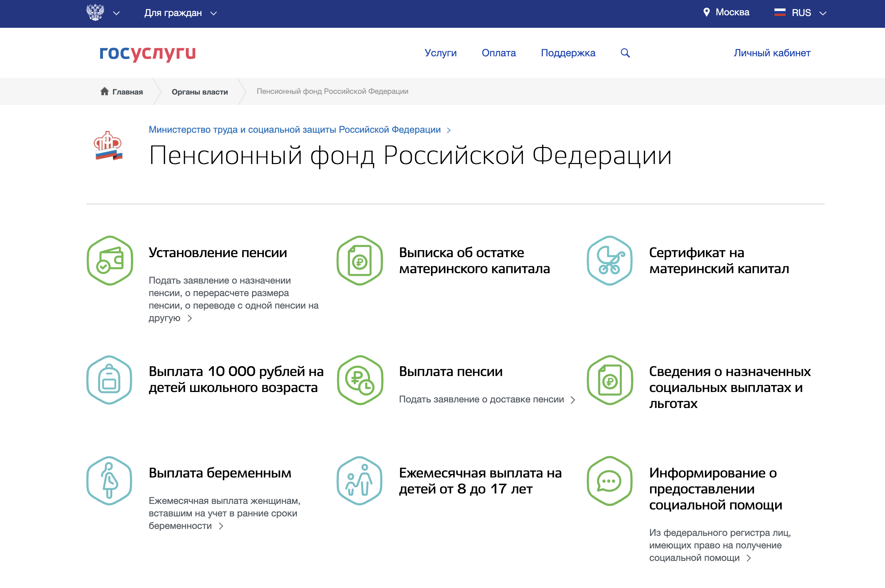Viewport: 885px width, 588px height.
Task: Expand the chevron next to the coat of arms
Action: 116,14
